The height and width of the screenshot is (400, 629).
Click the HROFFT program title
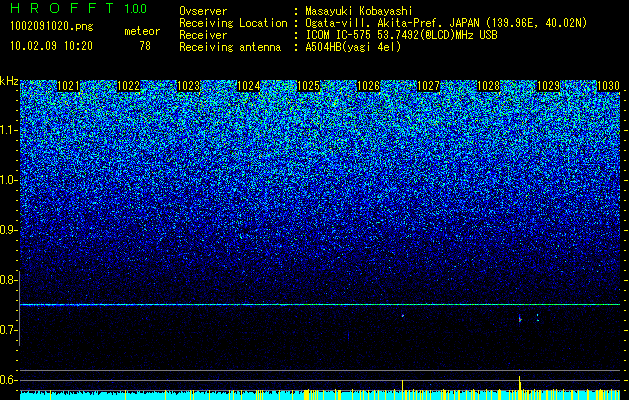[x=62, y=9]
